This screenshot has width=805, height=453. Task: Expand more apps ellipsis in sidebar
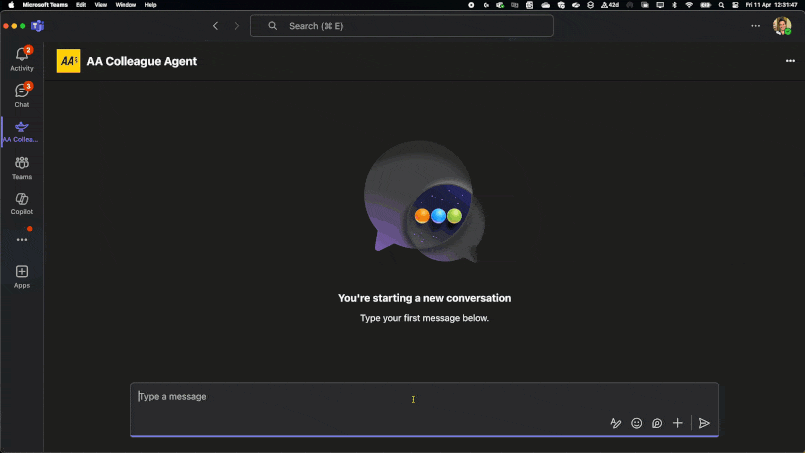[22, 240]
